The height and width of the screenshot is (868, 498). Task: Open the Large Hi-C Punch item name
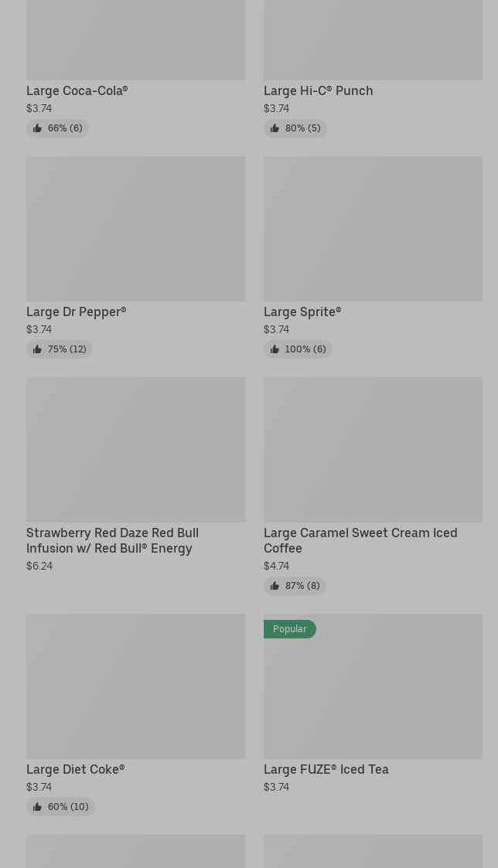click(x=318, y=90)
